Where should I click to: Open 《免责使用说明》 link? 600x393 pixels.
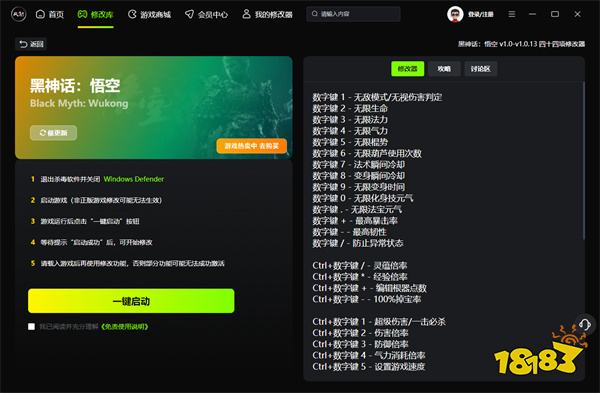tap(124, 326)
